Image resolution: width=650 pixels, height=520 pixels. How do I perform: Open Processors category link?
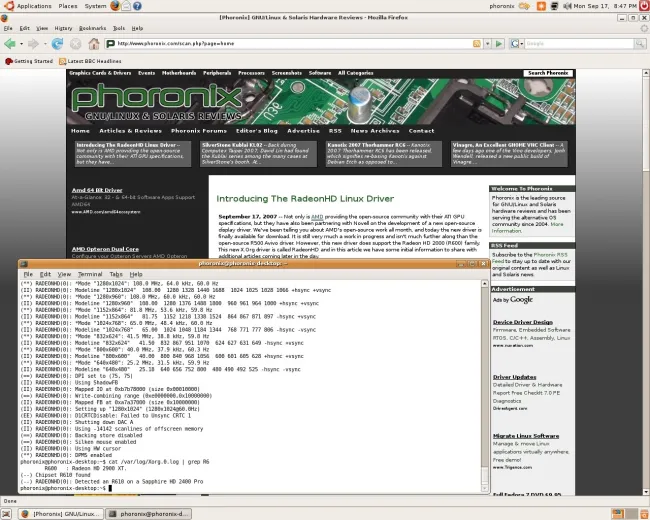(x=251, y=73)
